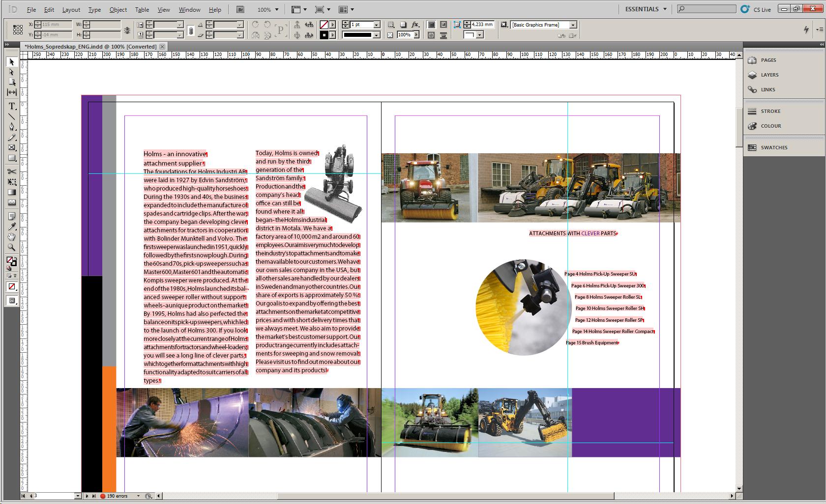Select the Scissors tool
This screenshot has height=504, width=826.
pyautogui.click(x=12, y=171)
